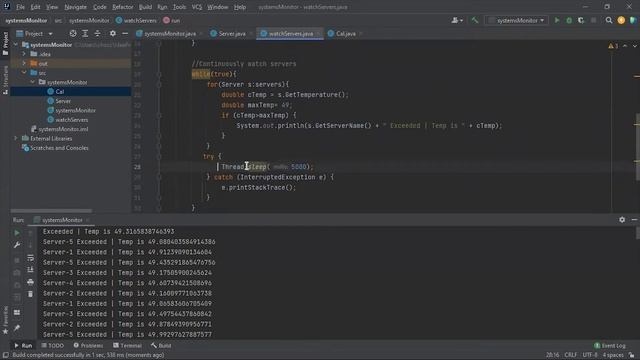Stop the running process from the toolbar
This screenshot has height=360, width=640.
[593, 20]
